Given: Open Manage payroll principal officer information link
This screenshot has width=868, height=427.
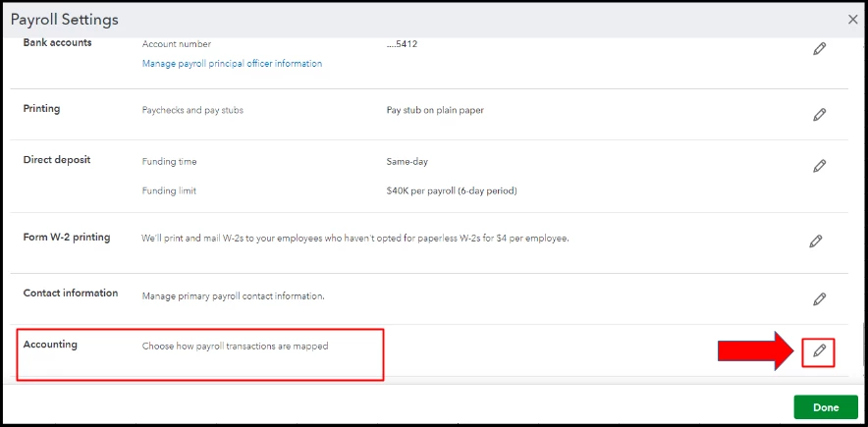Looking at the screenshot, I should coord(232,64).
